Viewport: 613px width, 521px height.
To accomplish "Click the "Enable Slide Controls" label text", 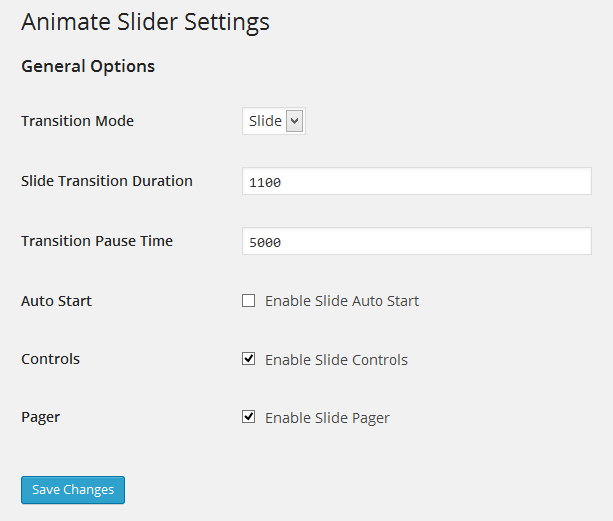I will click(x=336, y=360).
